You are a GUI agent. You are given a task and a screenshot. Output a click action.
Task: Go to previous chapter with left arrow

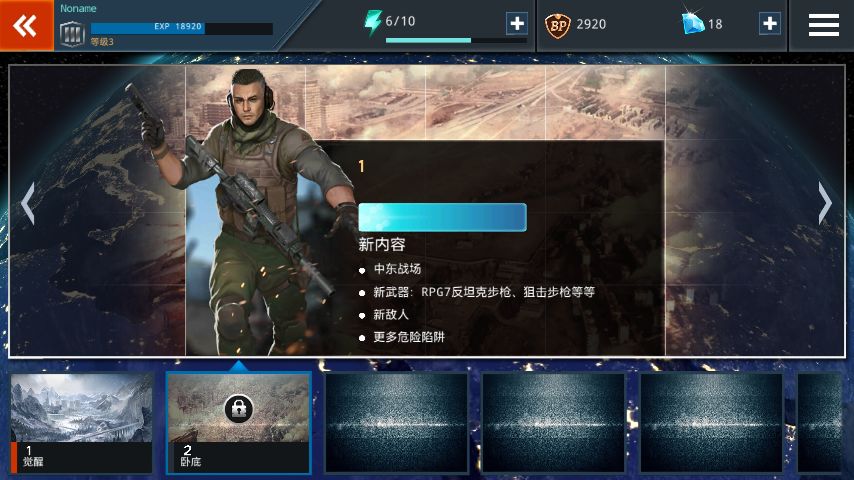point(28,203)
